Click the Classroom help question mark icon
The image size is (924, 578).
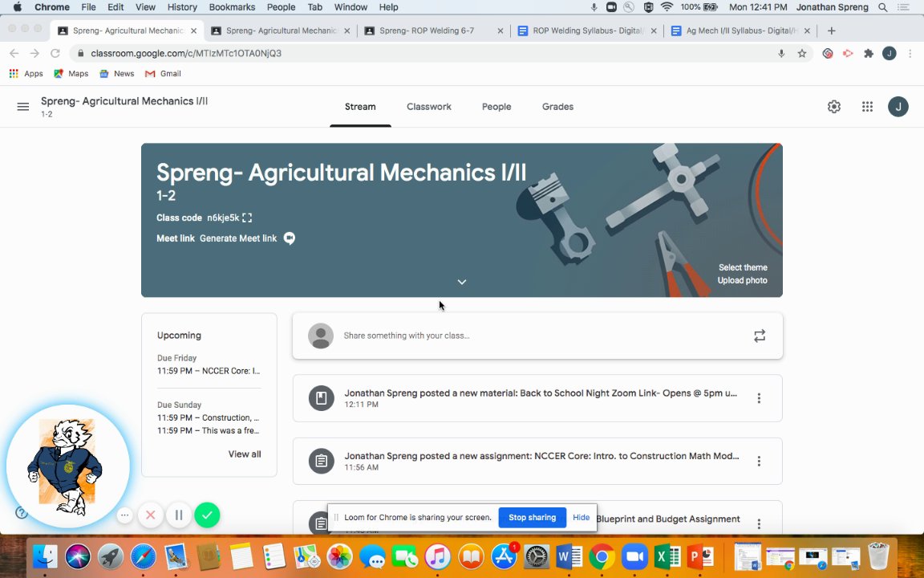point(21,512)
